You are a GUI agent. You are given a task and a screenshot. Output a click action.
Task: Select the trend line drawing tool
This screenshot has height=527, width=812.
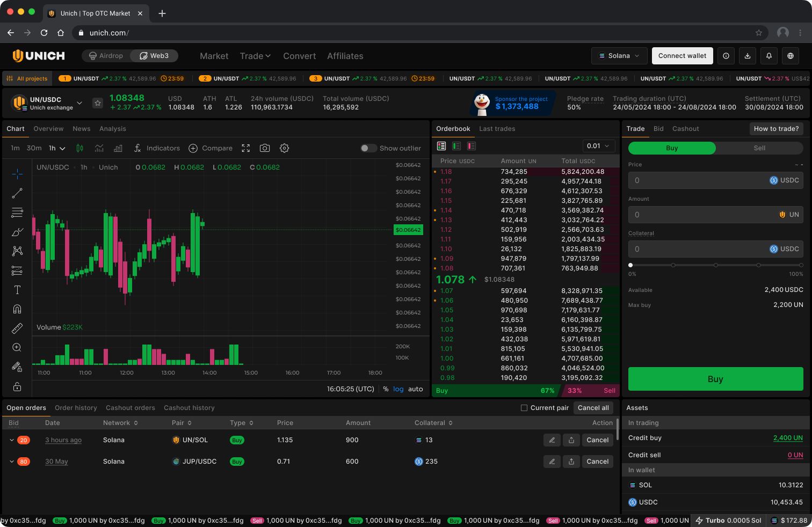(x=17, y=193)
